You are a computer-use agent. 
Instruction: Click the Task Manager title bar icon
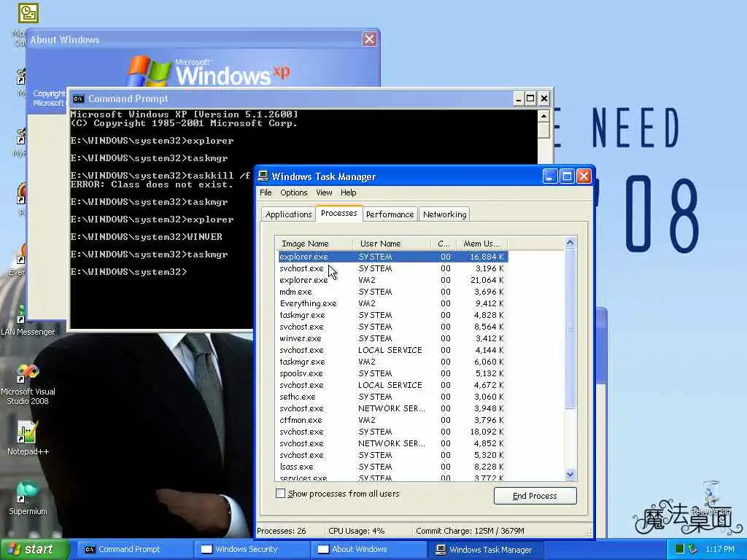263,176
